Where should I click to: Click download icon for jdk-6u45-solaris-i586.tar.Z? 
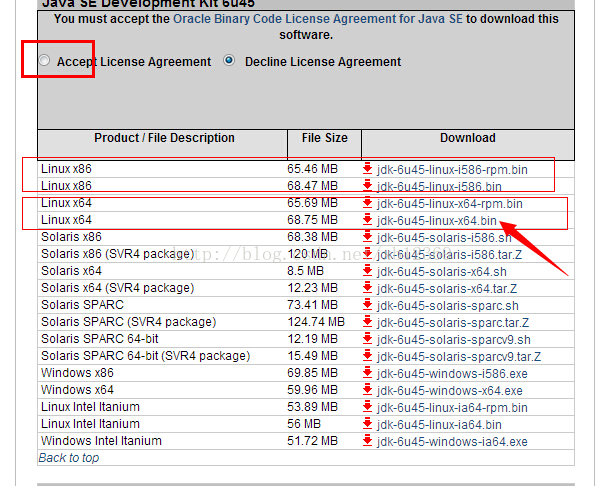coord(367,254)
